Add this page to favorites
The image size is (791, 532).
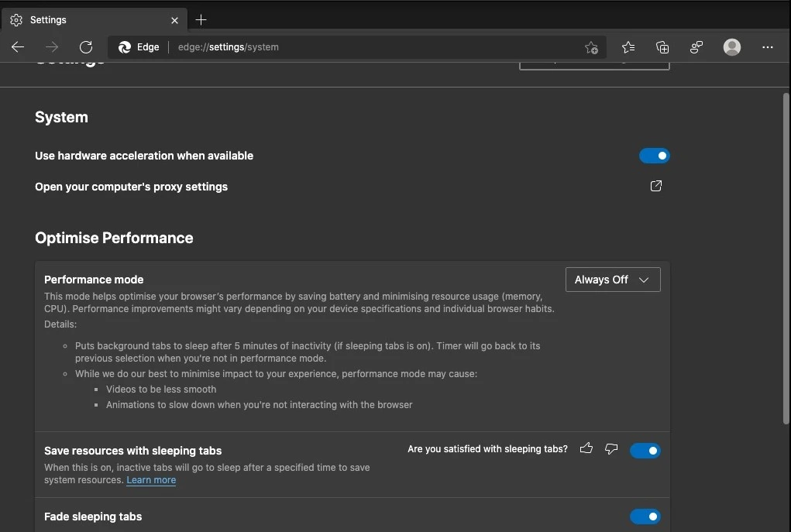tap(591, 47)
